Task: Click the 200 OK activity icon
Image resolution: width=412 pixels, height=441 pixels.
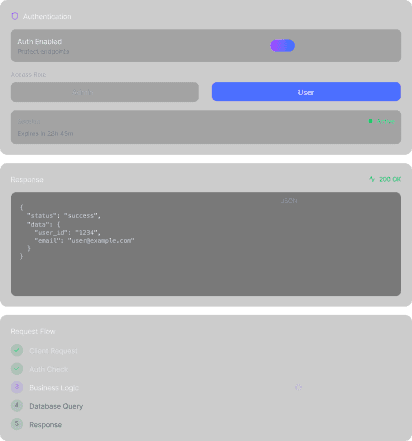Action: 372,179
